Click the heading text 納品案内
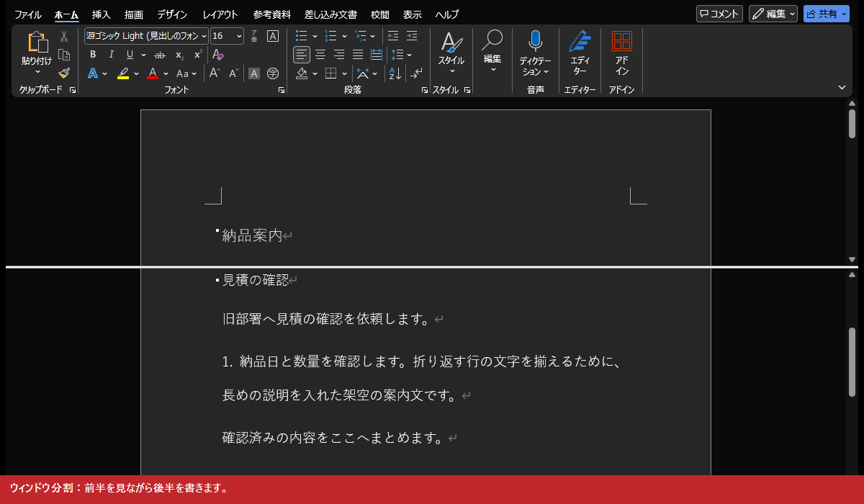Image resolution: width=864 pixels, height=504 pixels. point(252,235)
